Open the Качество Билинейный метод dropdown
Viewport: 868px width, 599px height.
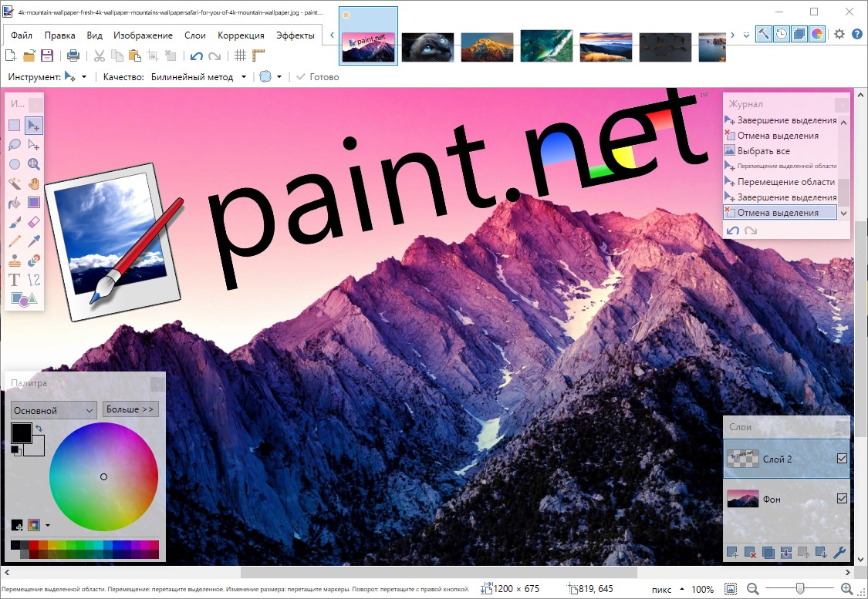[x=199, y=77]
